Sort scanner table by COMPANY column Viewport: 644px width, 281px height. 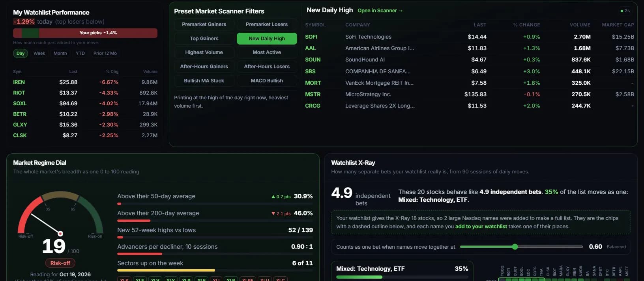(x=358, y=25)
